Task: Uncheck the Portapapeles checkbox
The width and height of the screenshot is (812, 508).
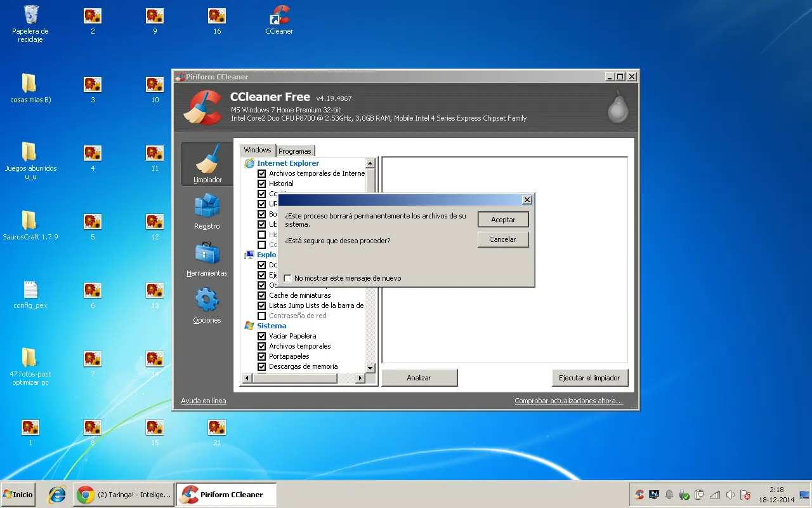Action: tap(261, 356)
